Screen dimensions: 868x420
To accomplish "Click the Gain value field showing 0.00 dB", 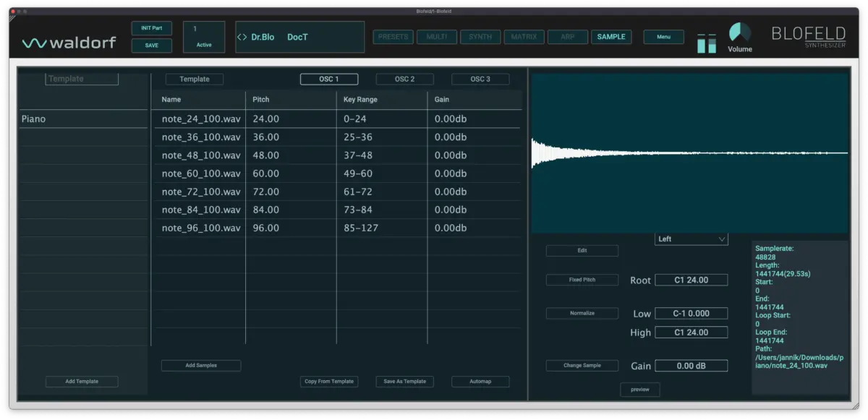I will pyautogui.click(x=691, y=365).
